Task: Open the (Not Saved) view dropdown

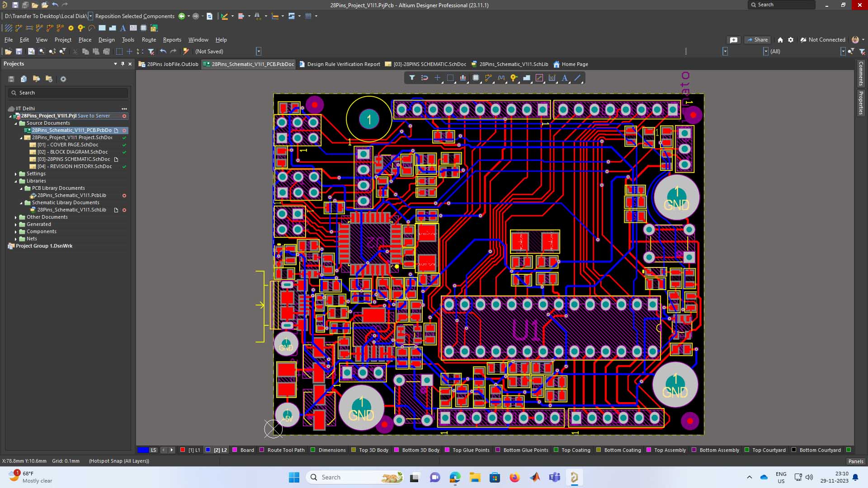Action: click(259, 52)
